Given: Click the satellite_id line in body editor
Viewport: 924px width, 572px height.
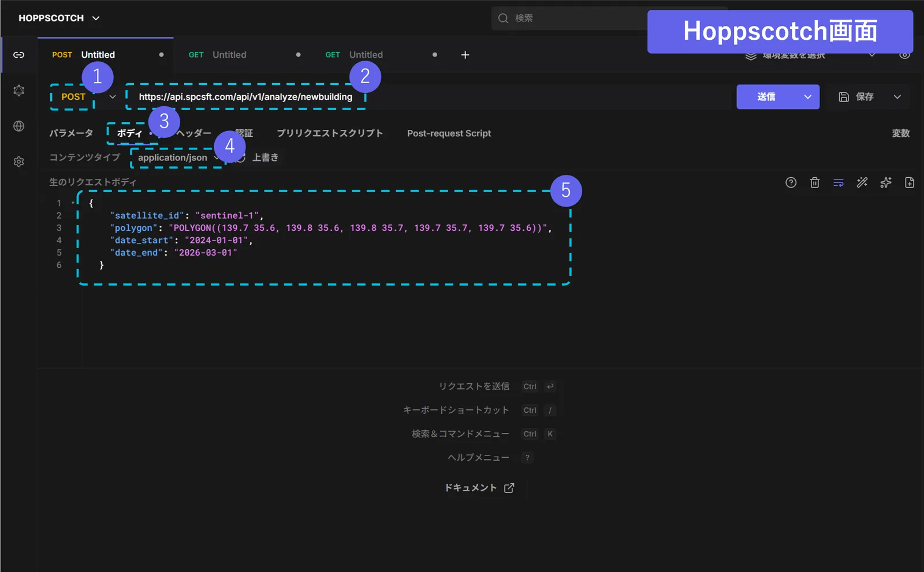Looking at the screenshot, I should [x=187, y=216].
